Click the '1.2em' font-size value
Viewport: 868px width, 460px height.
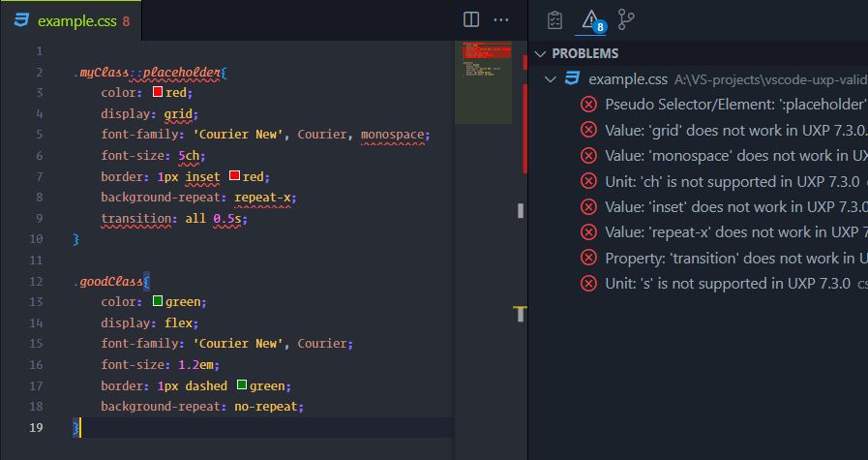click(x=195, y=365)
